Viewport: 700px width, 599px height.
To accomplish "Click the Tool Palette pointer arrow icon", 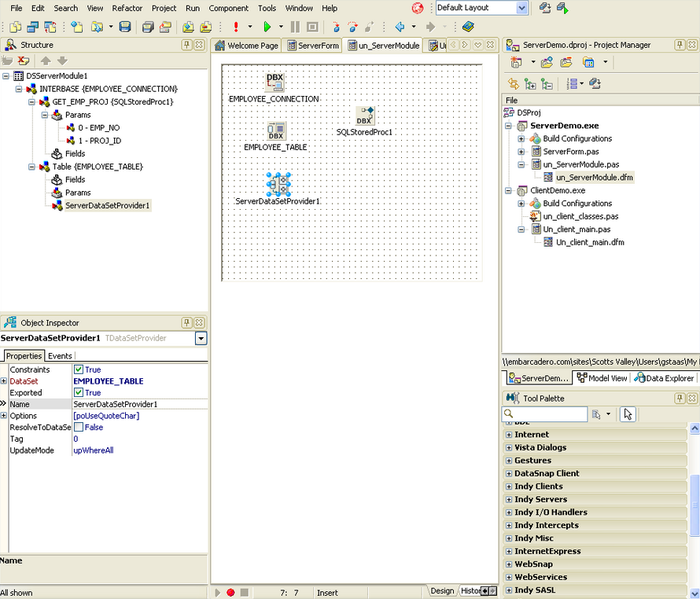I will [628, 414].
